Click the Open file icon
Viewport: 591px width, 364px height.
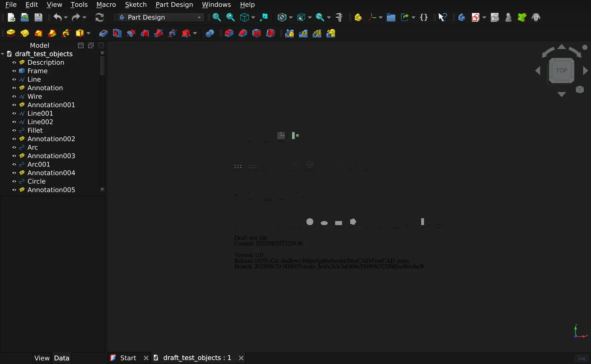pos(25,17)
